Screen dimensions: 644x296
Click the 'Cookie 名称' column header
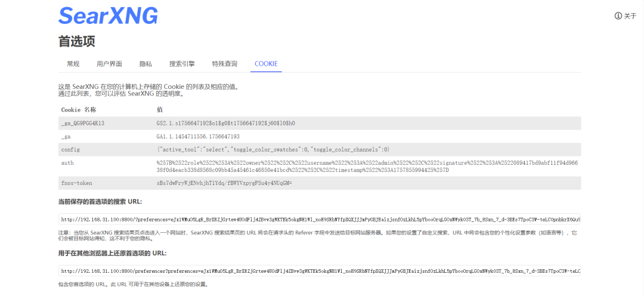pyautogui.click(x=79, y=110)
